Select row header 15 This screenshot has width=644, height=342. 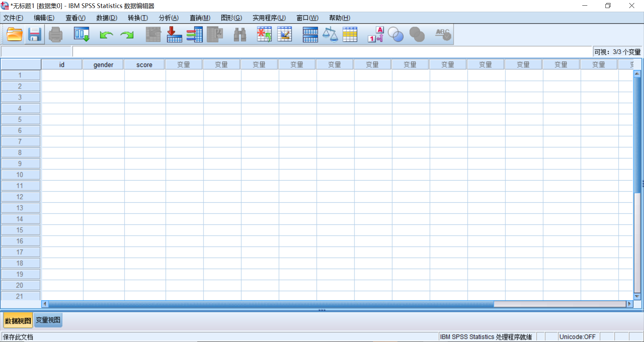point(20,230)
